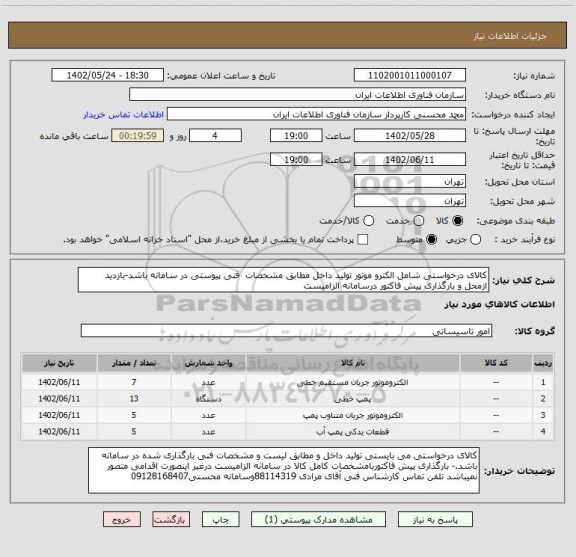This screenshot has height=557, width=576.
Task: Click the شرح کلی نیاز description box
Action: point(284,280)
